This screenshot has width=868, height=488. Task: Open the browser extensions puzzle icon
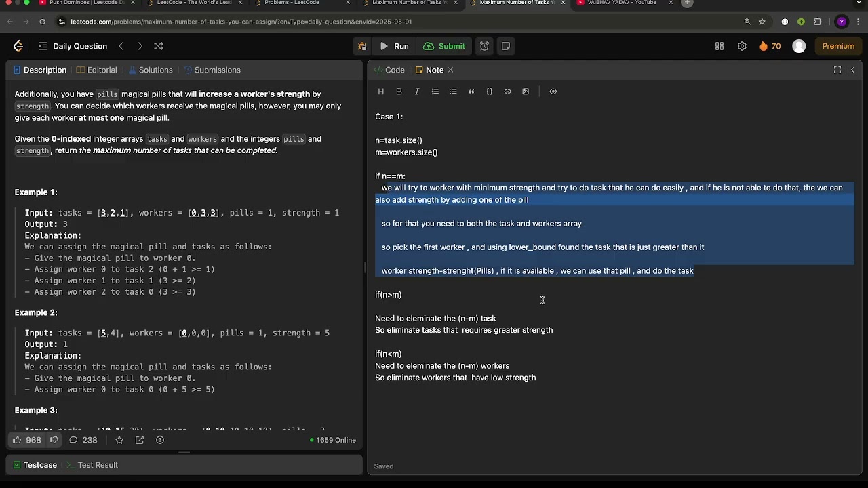(817, 22)
